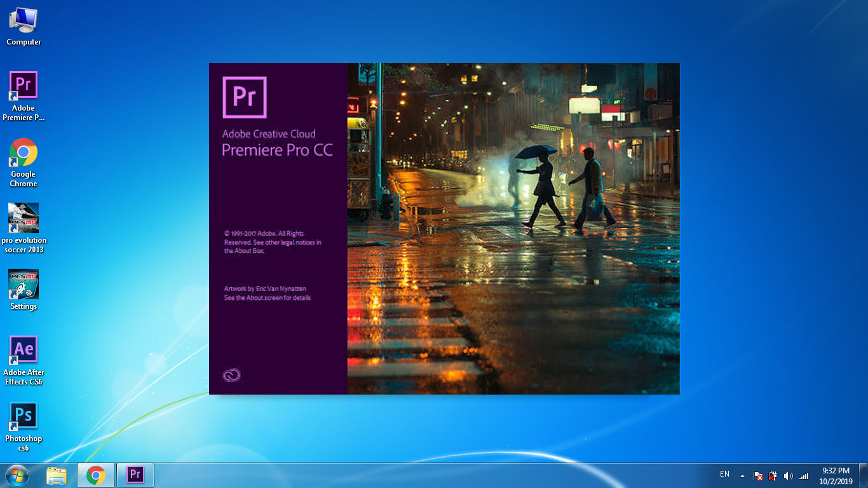Click the Pr logo on the splash screen
868x488 pixels.
pos(245,97)
